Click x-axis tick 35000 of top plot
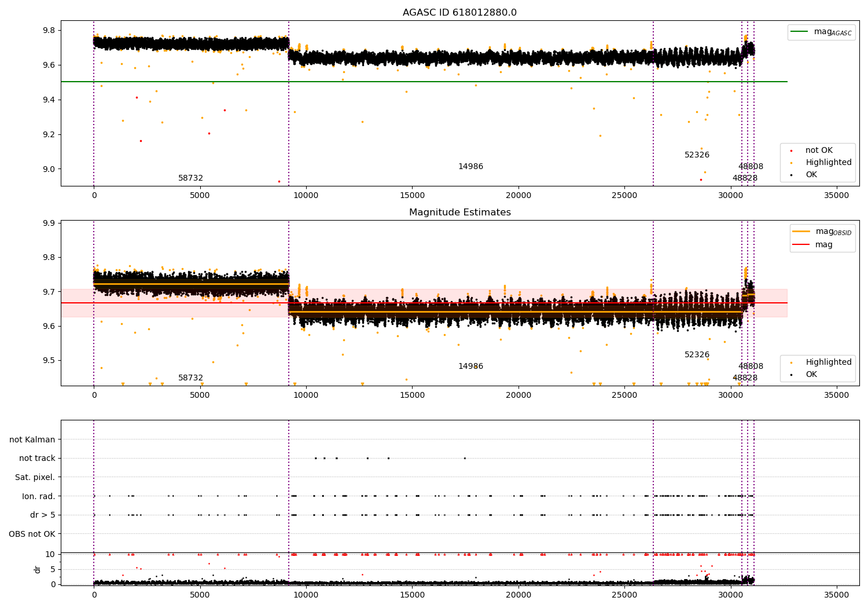The width and height of the screenshot is (868, 608). pos(836,196)
